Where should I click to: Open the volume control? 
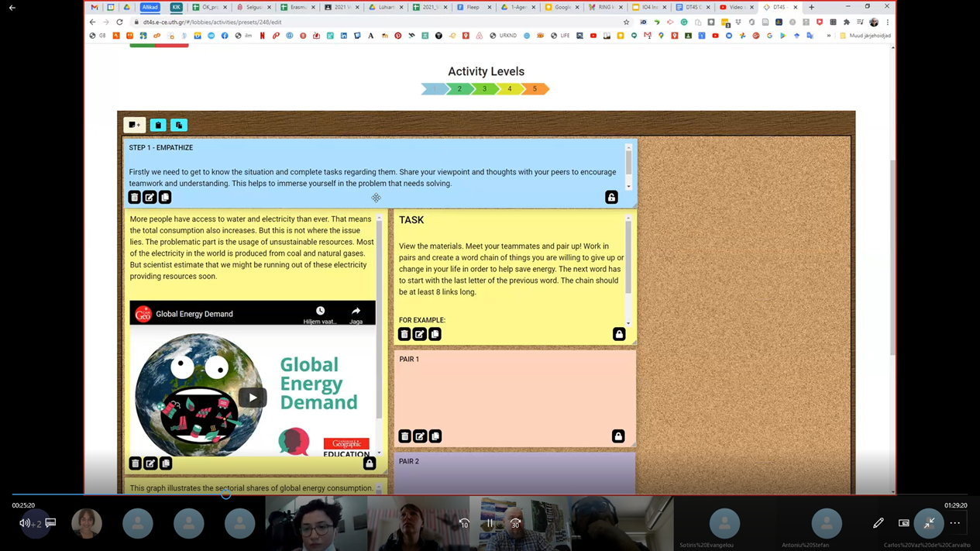coord(25,523)
